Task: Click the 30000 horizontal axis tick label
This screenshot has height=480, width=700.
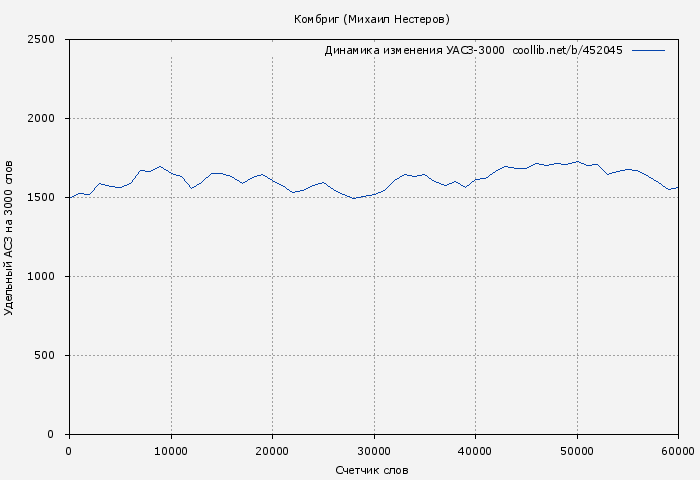Action: click(374, 451)
